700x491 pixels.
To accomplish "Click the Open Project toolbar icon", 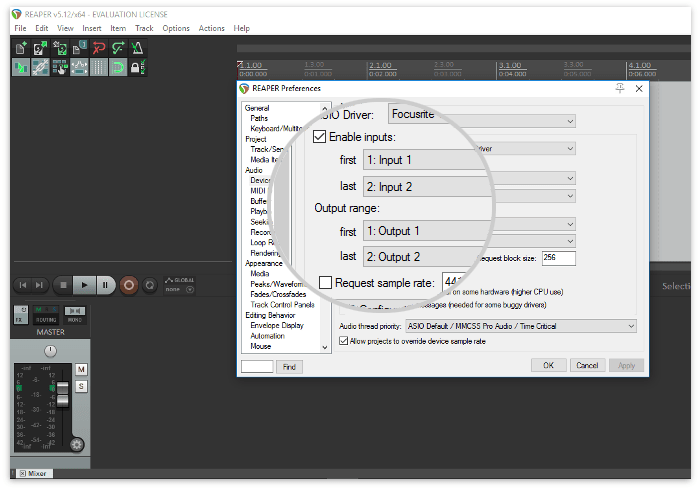I will [40, 48].
